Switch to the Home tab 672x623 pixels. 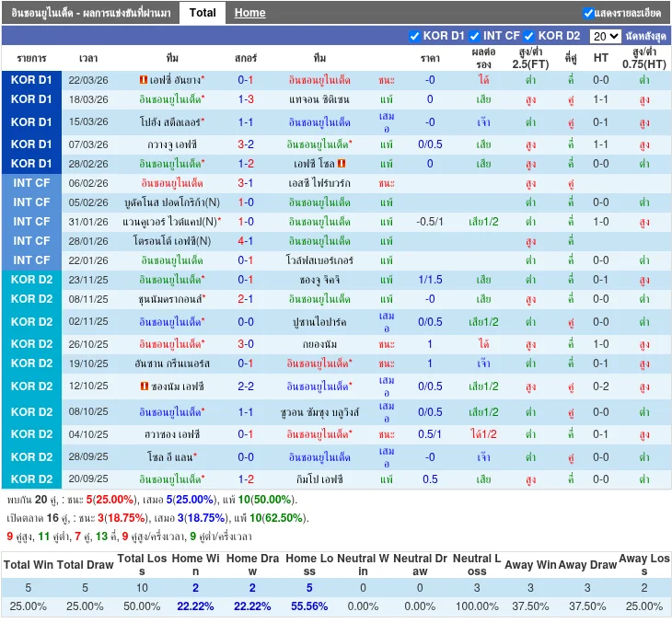click(249, 13)
